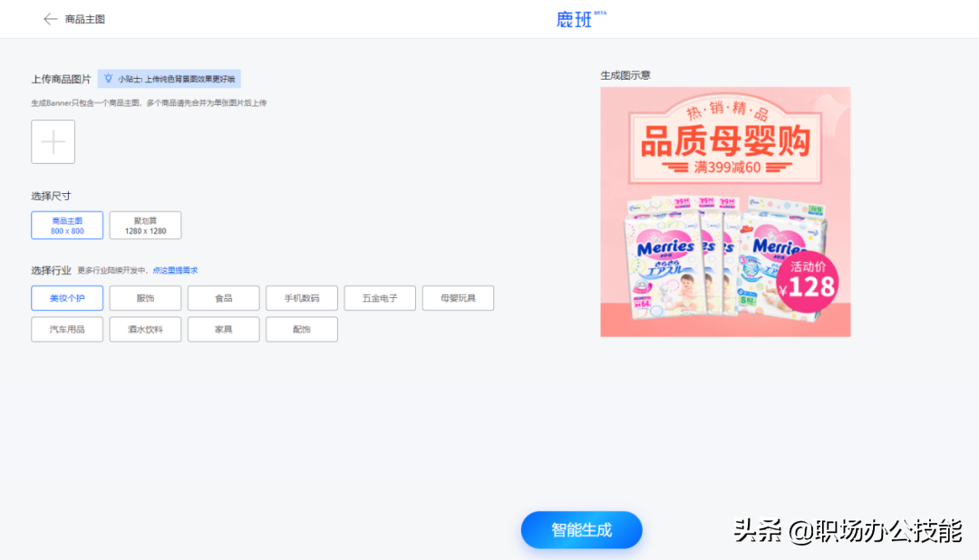Click the lightbulb icon in the tip banner
The image size is (979, 560).
(108, 79)
